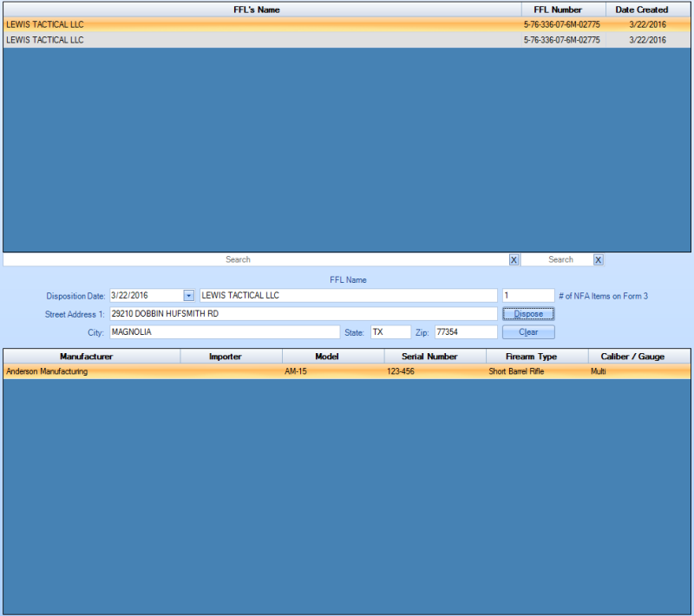Click FFL number in the highlighted row
Image resolution: width=694 pixels, height=616 pixels.
(x=561, y=24)
